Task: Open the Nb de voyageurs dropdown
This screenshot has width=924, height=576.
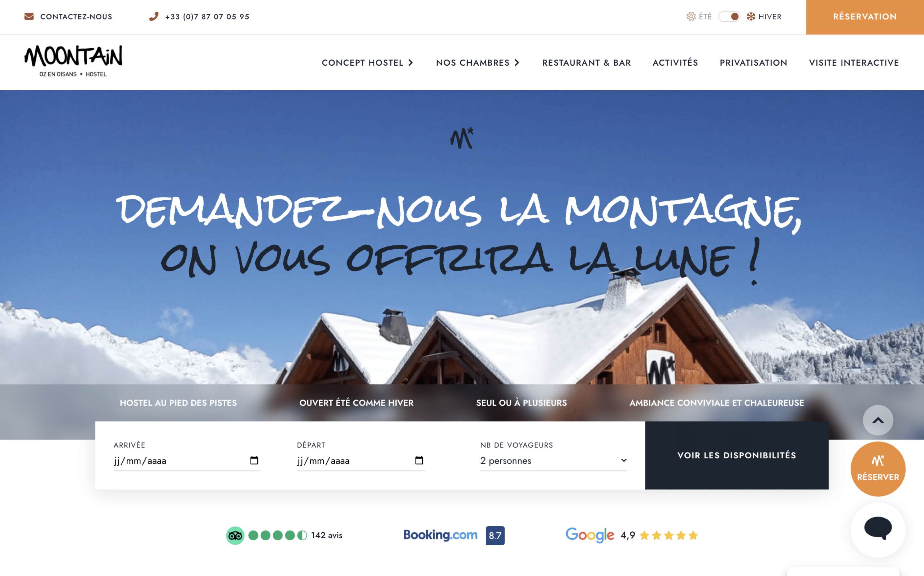Action: (553, 461)
